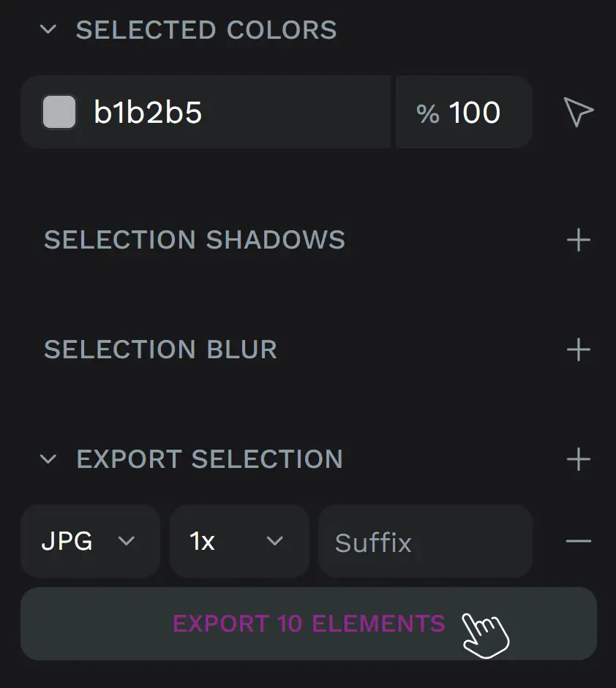Open the 1x export scale dropdown

pos(239,541)
